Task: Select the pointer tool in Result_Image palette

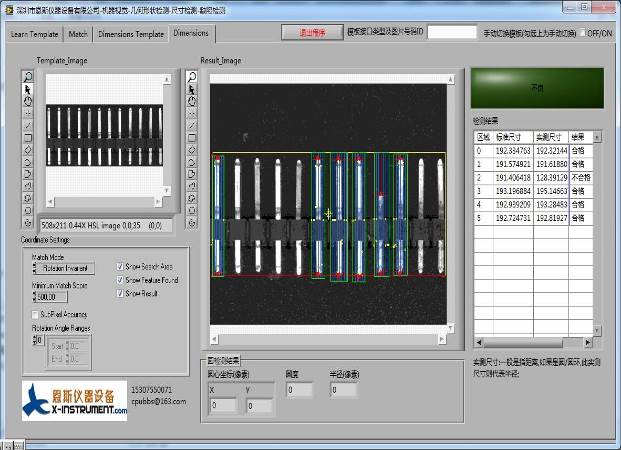Action: pyautogui.click(x=192, y=89)
